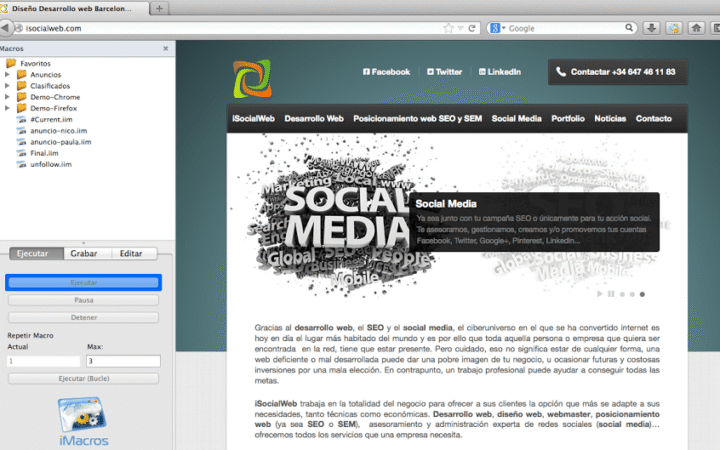Click the Social Media word-cloud slider image
The width and height of the screenshot is (720, 450).
[x=340, y=218]
